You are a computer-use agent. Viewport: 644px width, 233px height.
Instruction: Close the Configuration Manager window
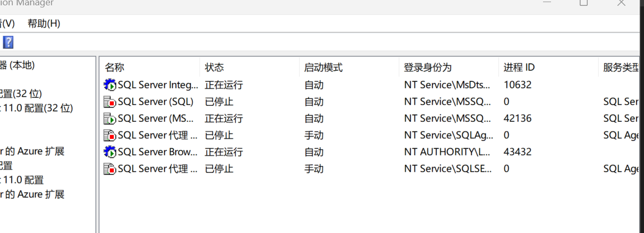coord(621,3)
